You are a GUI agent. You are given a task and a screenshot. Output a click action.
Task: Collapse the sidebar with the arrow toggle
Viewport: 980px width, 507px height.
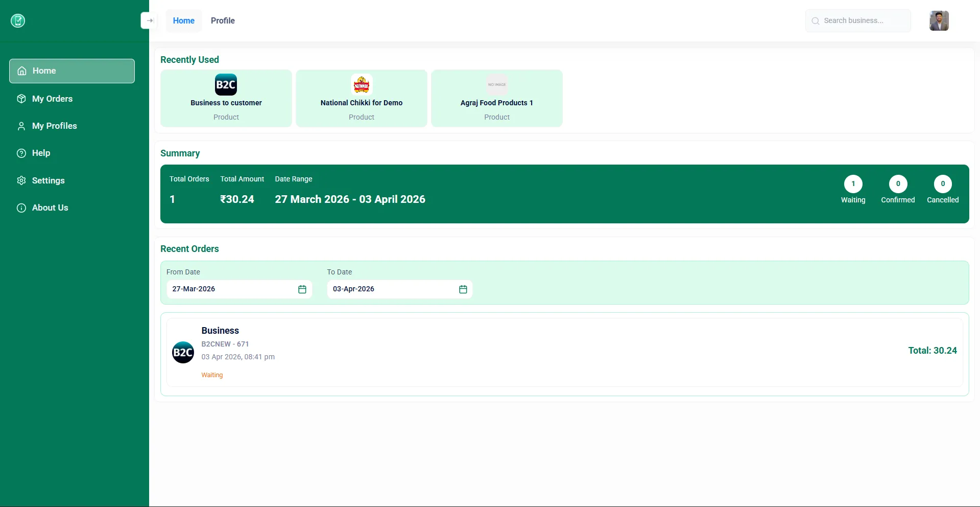click(150, 20)
